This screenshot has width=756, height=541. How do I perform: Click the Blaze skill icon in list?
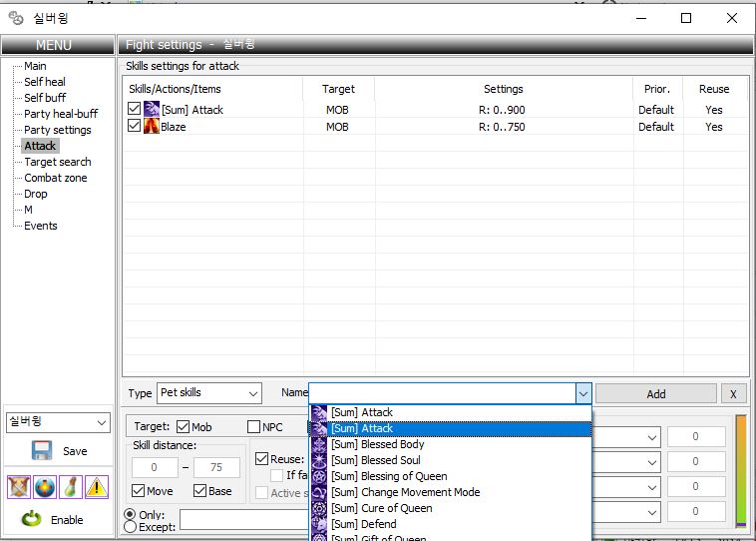tap(152, 127)
